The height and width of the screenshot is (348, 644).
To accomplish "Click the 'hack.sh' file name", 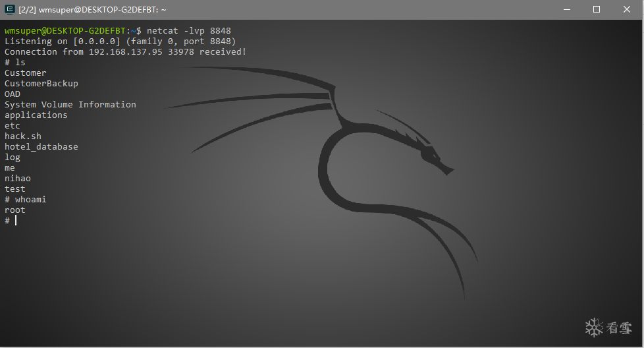I will [x=23, y=136].
